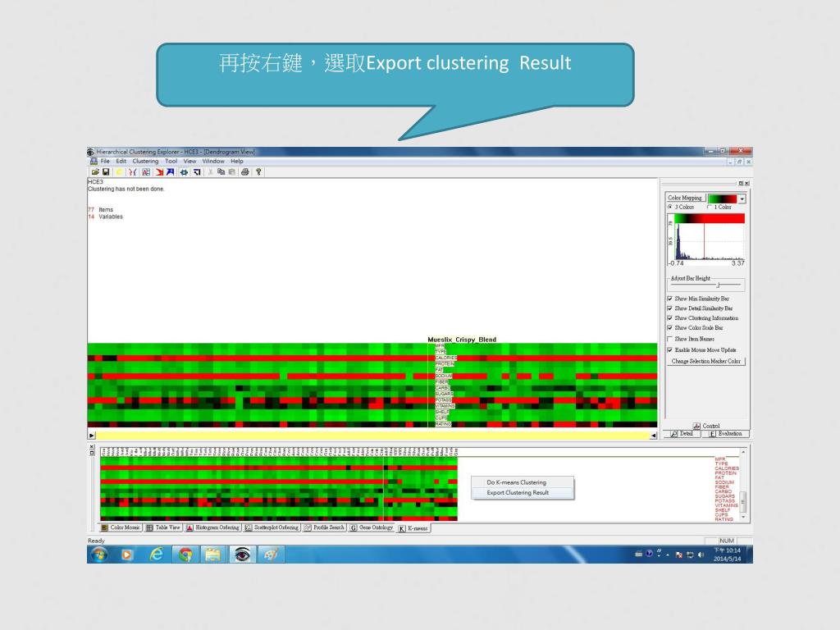Open the Help menu
The height and width of the screenshot is (630, 840).
[237, 162]
